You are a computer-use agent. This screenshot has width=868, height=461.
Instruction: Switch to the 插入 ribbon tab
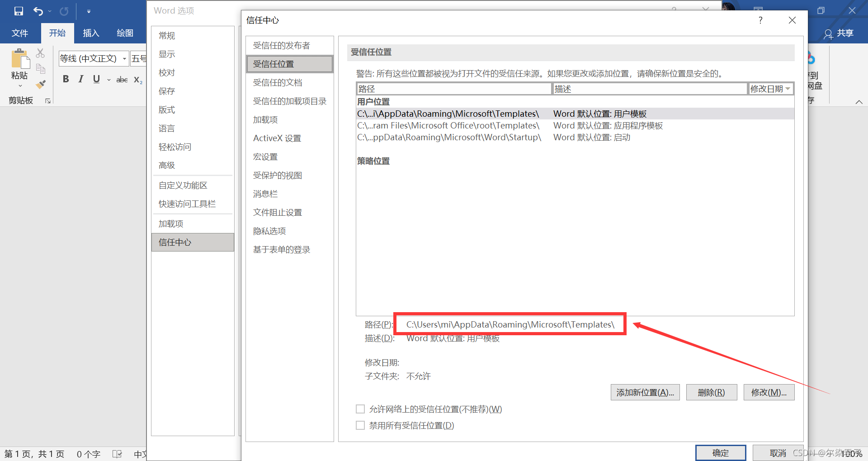91,33
